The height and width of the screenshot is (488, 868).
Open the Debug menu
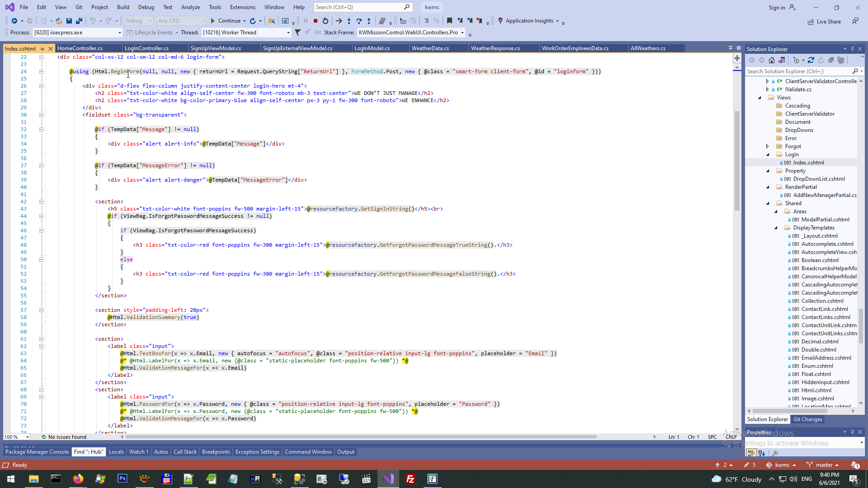(146, 7)
